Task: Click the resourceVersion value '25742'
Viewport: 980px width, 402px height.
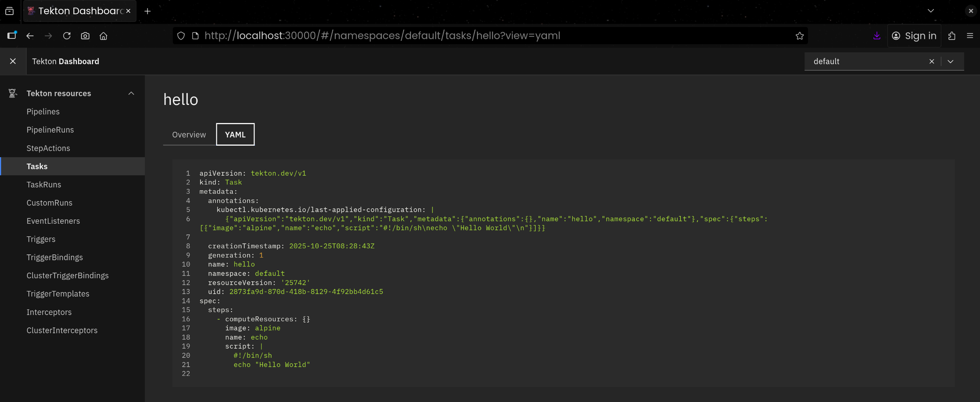Action: (x=295, y=282)
